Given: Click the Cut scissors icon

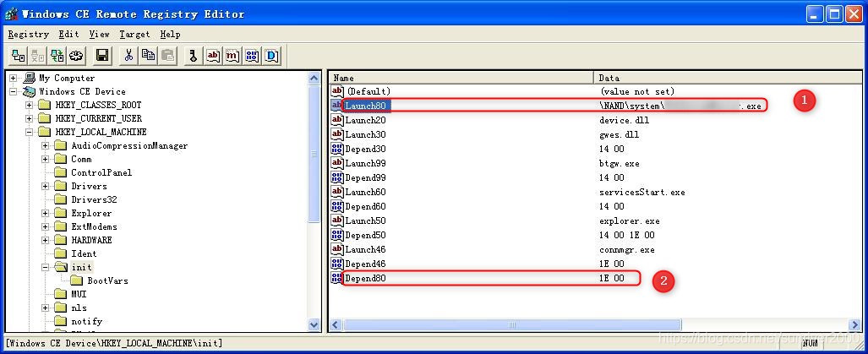Looking at the screenshot, I should coord(128,55).
